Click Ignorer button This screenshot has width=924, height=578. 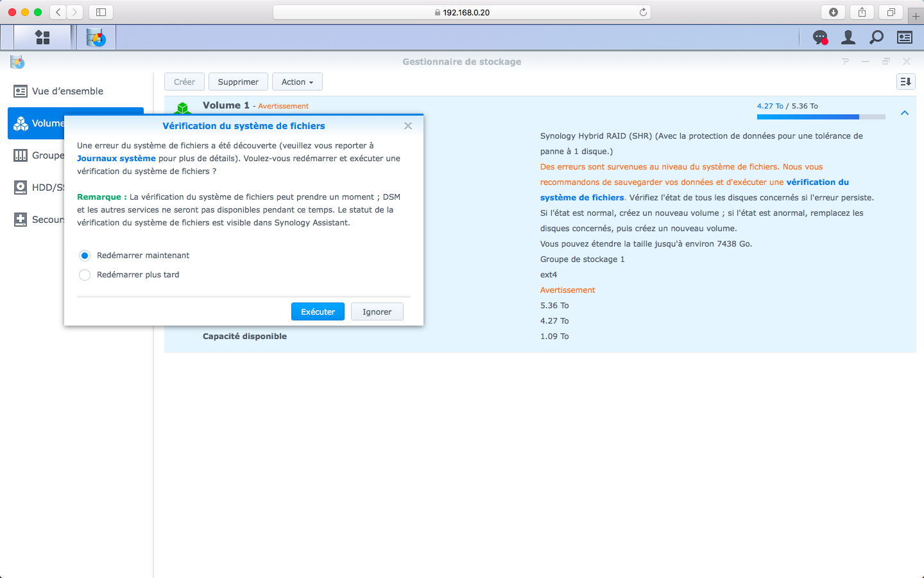click(377, 311)
